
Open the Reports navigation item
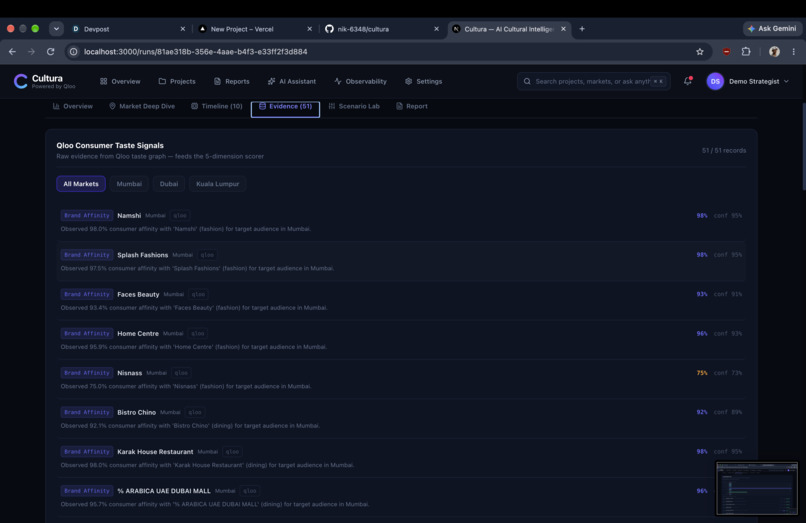pyautogui.click(x=231, y=81)
